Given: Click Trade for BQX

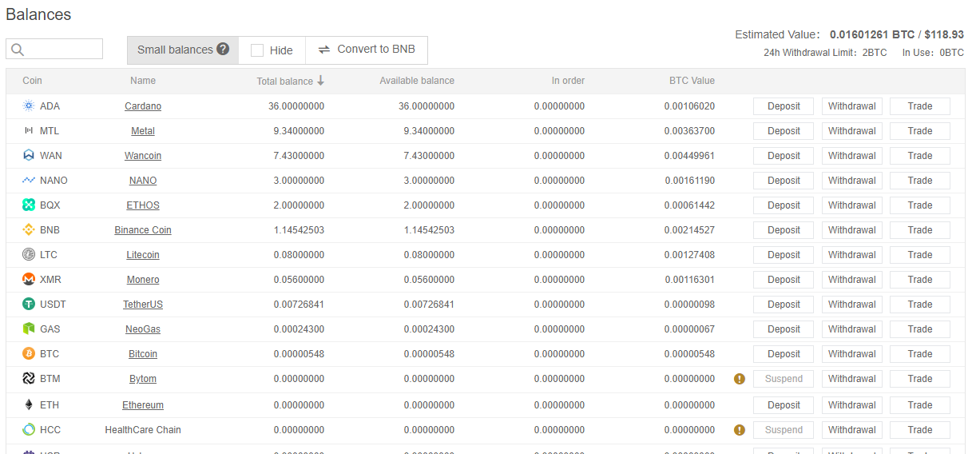Looking at the screenshot, I should 920,205.
